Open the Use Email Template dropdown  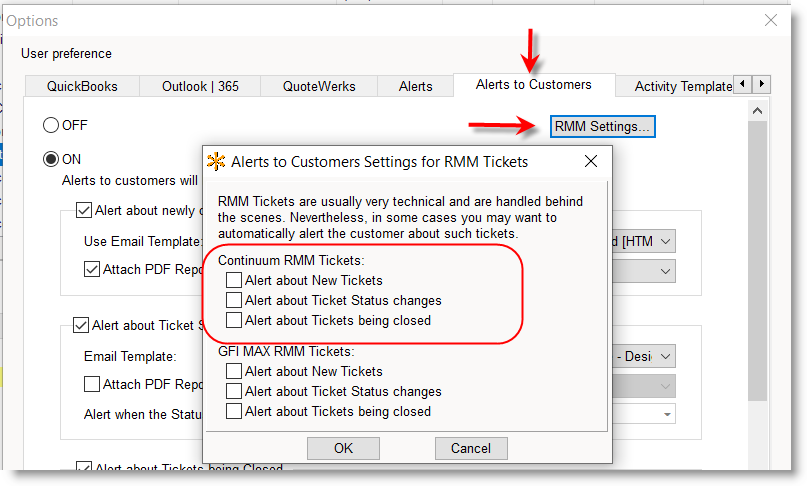pyautogui.click(x=666, y=241)
